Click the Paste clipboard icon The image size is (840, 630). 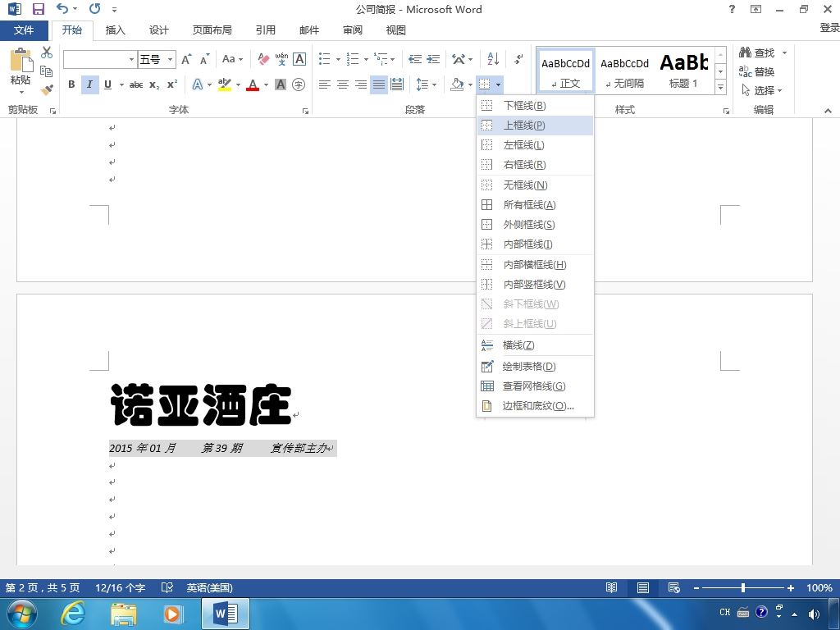click(21, 60)
